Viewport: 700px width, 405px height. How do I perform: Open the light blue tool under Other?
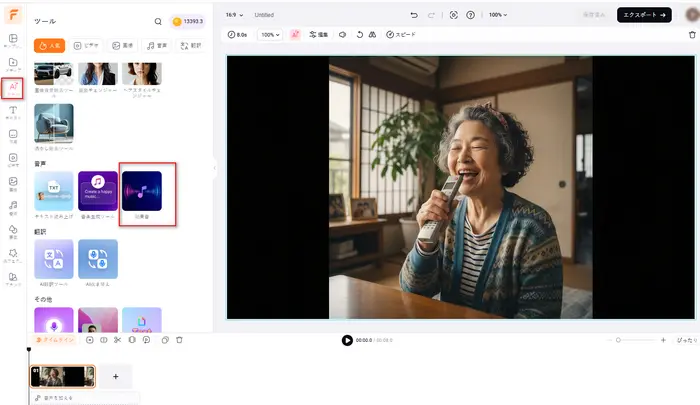pos(142,320)
